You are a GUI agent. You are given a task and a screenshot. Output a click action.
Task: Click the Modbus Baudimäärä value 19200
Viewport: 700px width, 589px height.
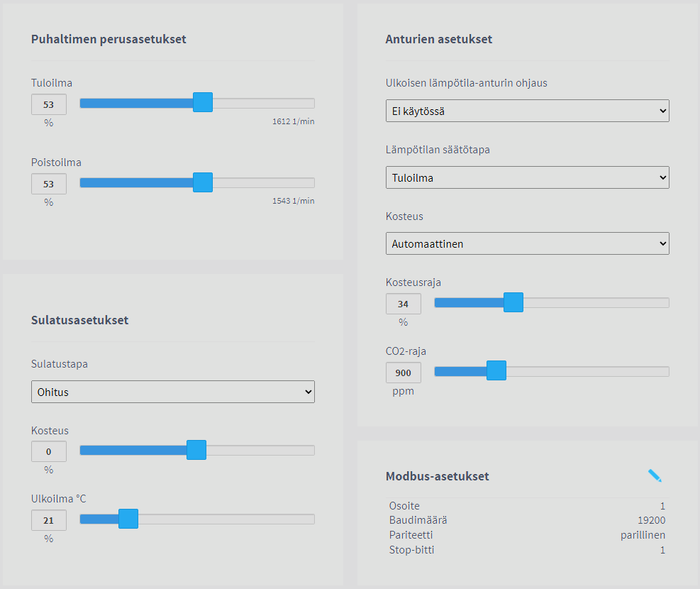click(x=651, y=520)
